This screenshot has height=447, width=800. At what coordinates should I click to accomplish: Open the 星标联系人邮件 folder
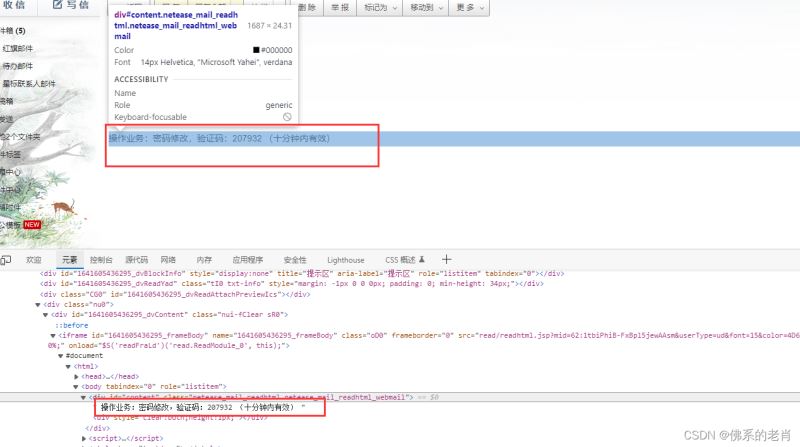point(29,84)
